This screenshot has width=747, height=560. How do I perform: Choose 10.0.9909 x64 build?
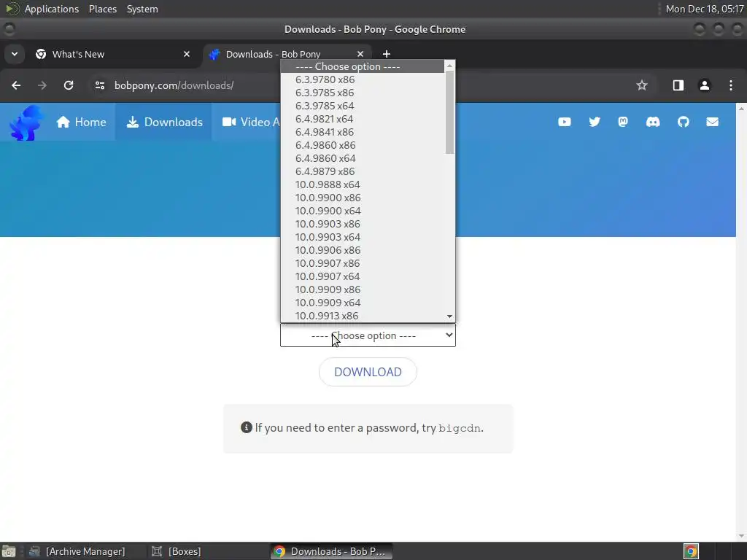(x=363, y=303)
